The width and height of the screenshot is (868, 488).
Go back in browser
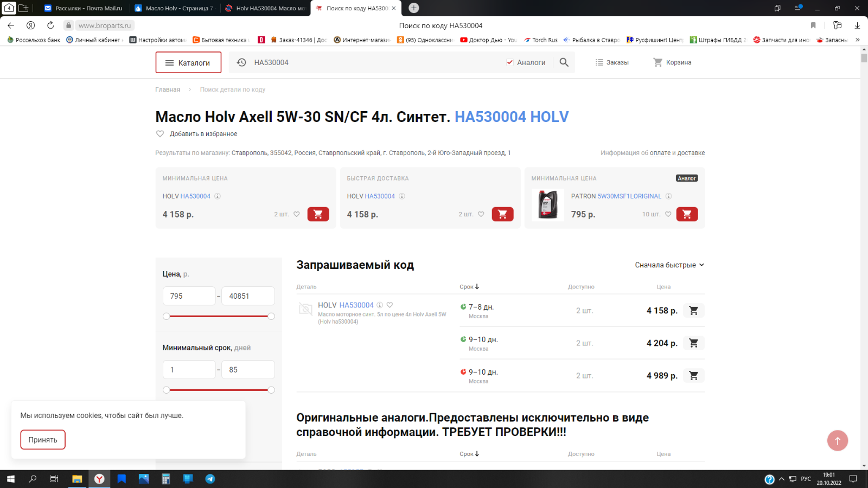11,25
